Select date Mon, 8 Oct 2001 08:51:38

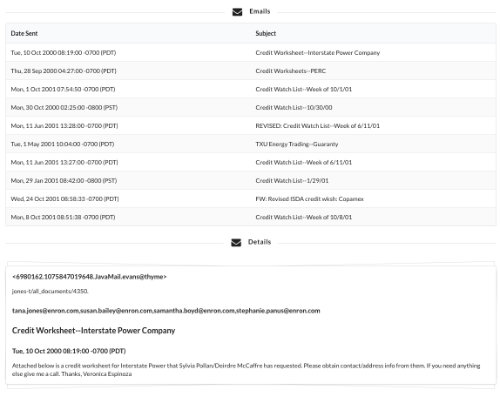click(x=63, y=217)
